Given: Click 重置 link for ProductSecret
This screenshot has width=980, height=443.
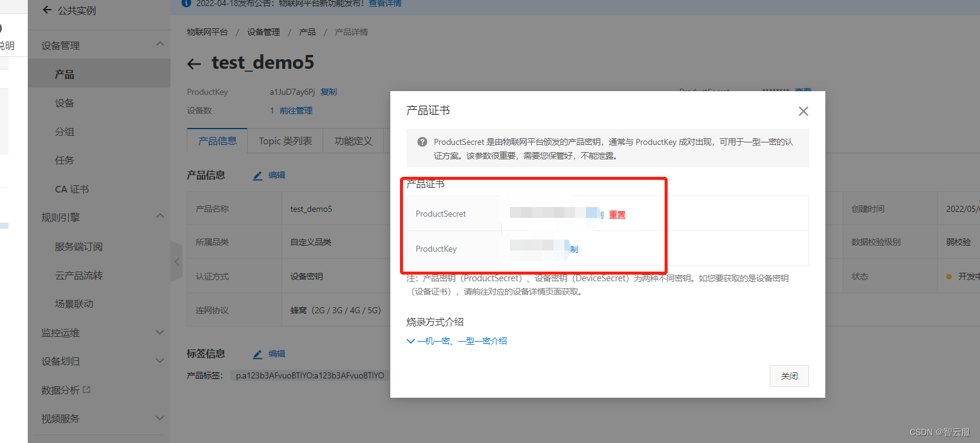Looking at the screenshot, I should click(617, 214).
